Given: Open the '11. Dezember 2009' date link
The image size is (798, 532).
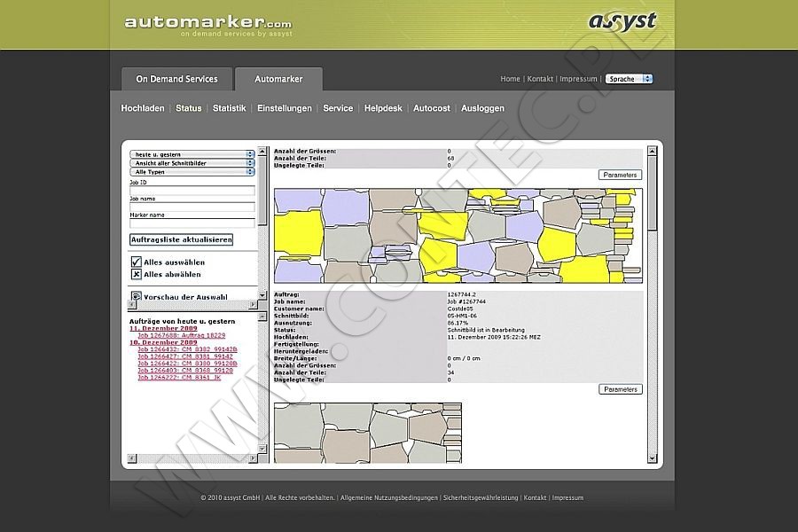Looking at the screenshot, I should point(163,328).
